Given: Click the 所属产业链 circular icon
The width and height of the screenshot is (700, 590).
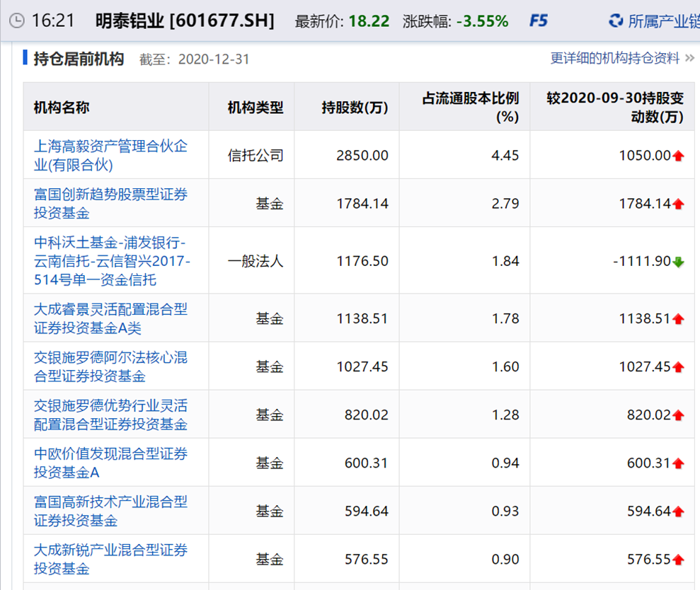Looking at the screenshot, I should tap(616, 21).
